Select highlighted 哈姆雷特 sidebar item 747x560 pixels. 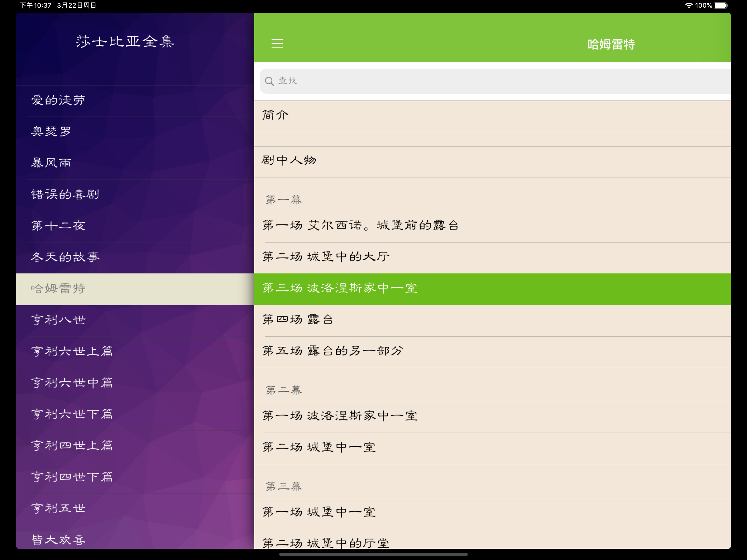(135, 289)
